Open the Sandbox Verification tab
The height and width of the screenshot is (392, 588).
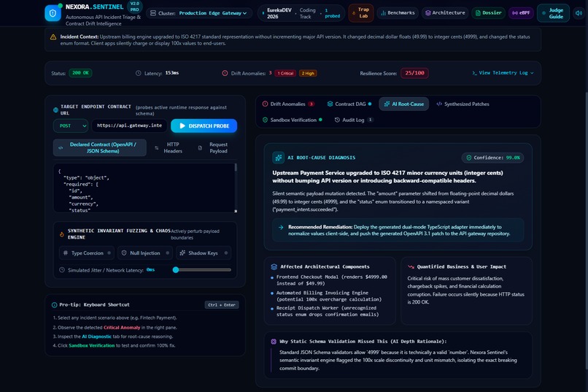[292, 120]
